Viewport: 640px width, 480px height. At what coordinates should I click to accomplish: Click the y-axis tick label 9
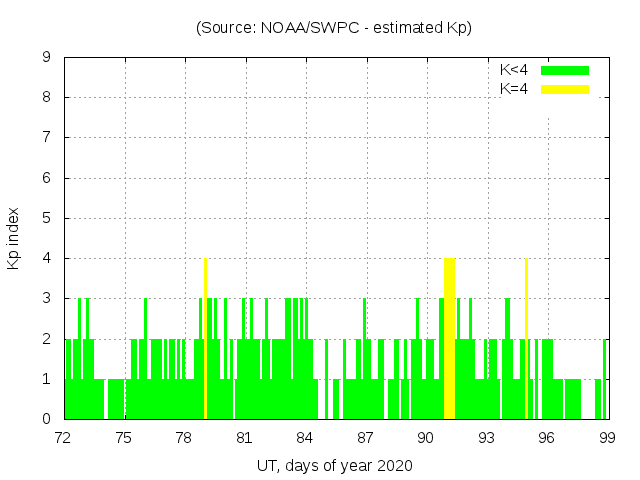point(46,58)
